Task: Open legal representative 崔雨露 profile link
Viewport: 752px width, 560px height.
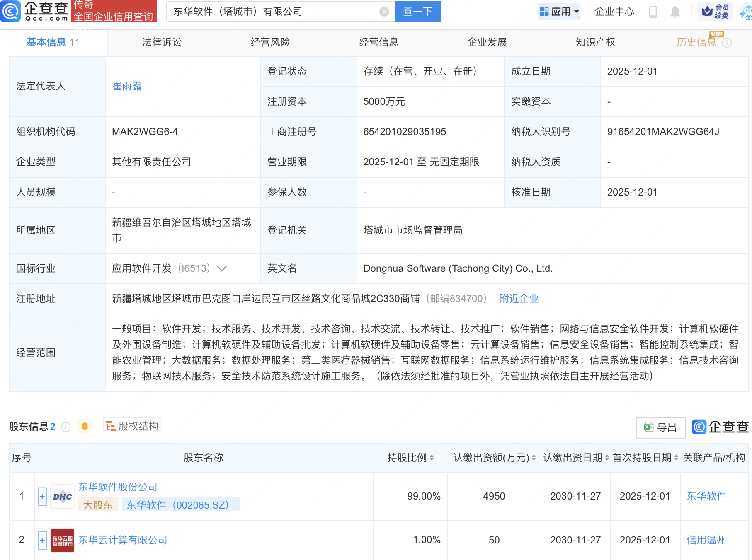Action: pyautogui.click(x=127, y=86)
